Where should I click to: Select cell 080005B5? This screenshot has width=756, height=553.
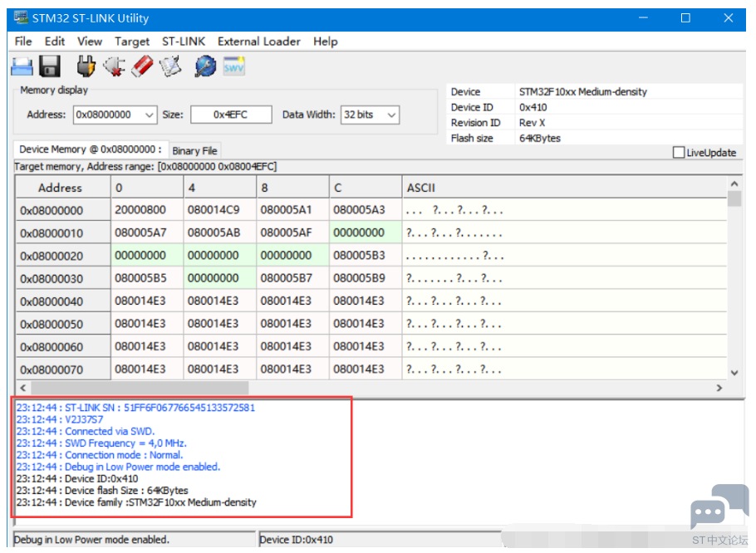pyautogui.click(x=147, y=278)
